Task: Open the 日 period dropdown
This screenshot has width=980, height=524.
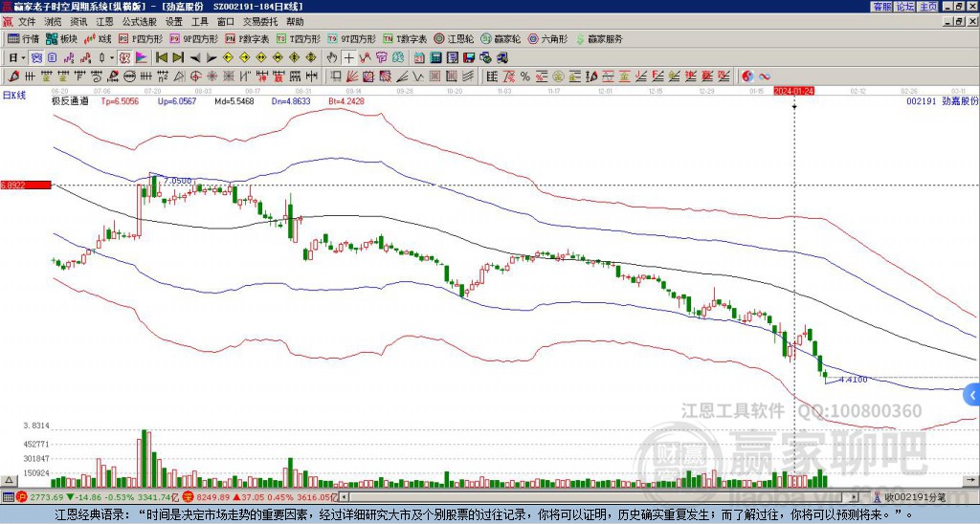Action: tap(17, 58)
